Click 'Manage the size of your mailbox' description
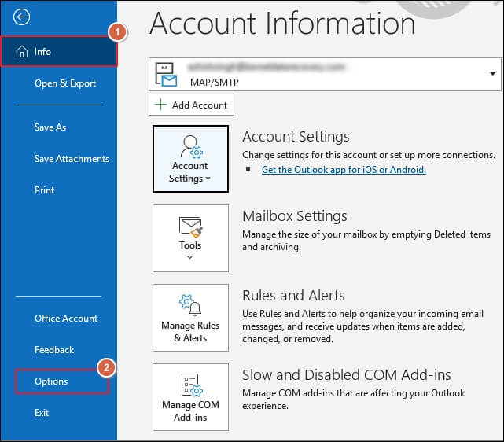Screen dimensions: 504x442 366,241
